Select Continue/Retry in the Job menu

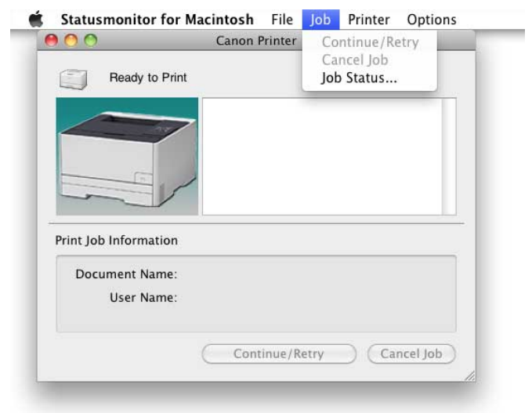point(370,42)
